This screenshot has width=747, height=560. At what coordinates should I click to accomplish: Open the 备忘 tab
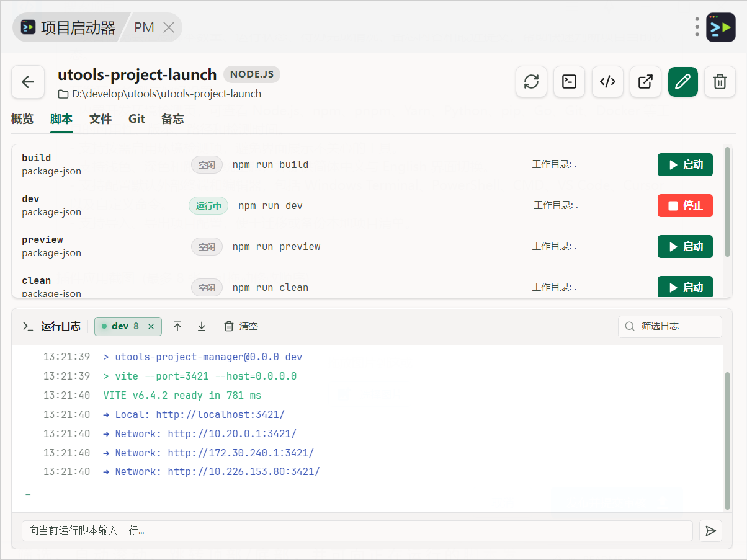pyautogui.click(x=172, y=119)
